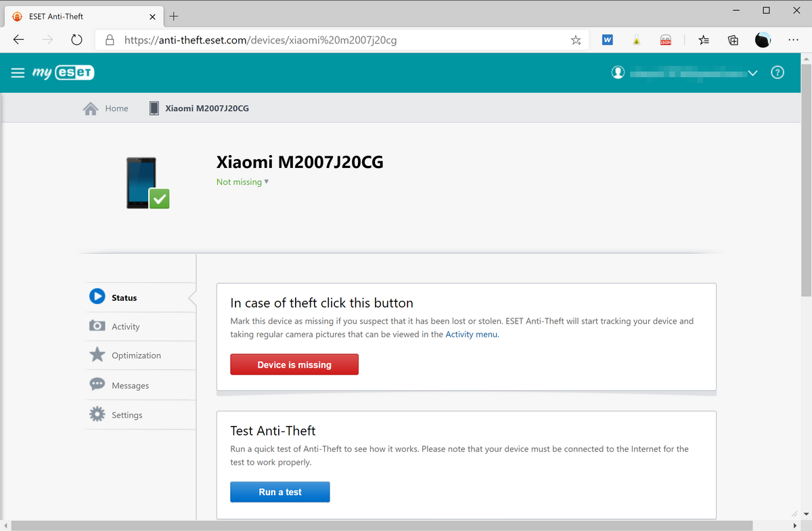Click the red Device is missing button
This screenshot has width=812, height=531.
pyautogui.click(x=294, y=364)
